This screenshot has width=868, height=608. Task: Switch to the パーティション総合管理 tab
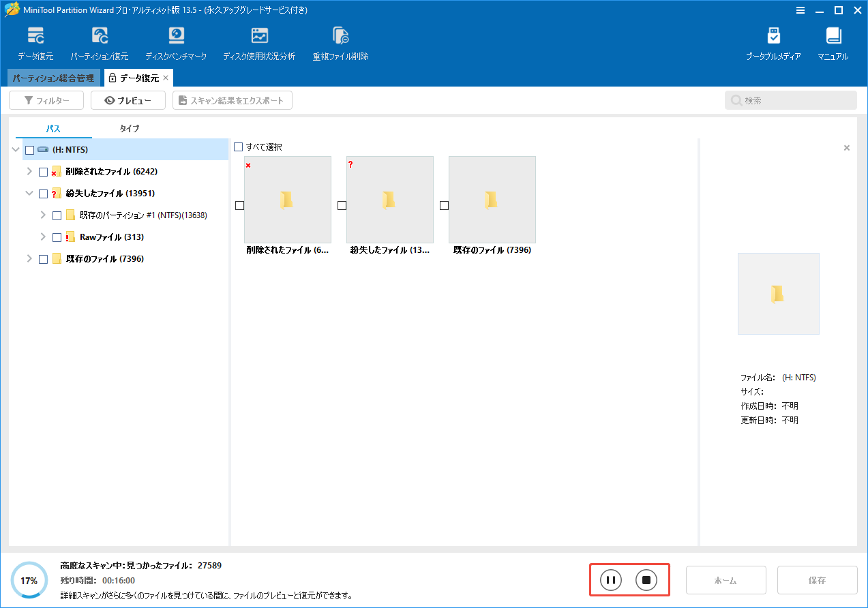click(x=50, y=78)
